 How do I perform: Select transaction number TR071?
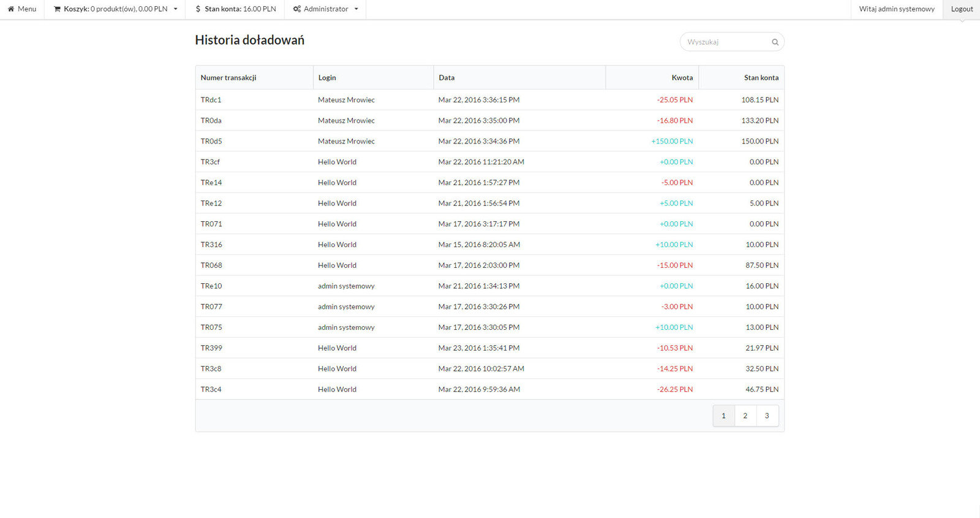211,224
